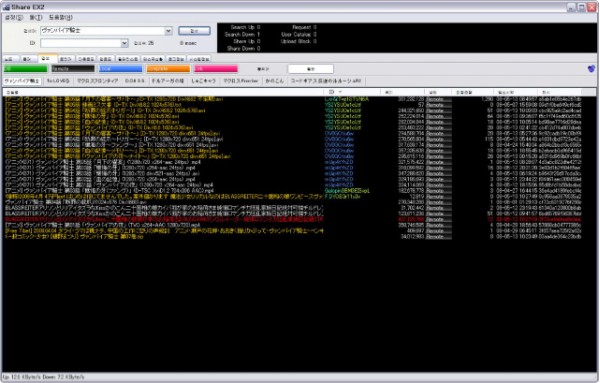This screenshot has height=383, width=600.
Task: Click the Search Up: 0 statistic
Action: click(245, 27)
